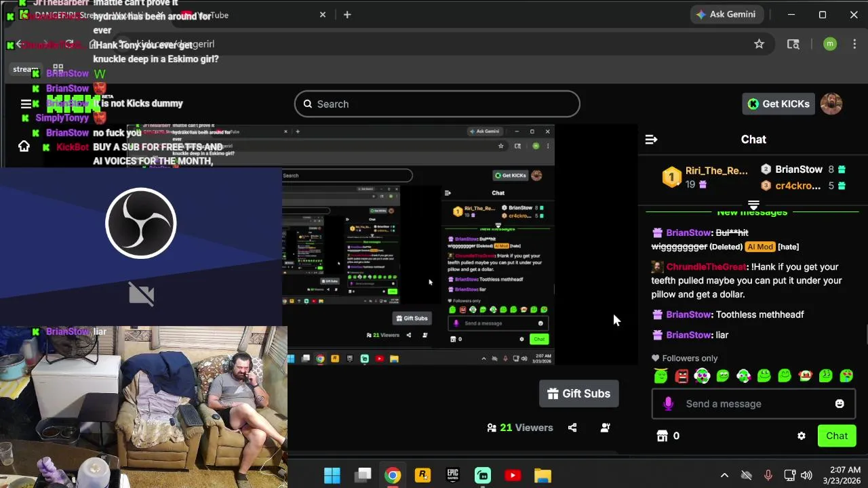Click the AI Mod badge
Viewport: 868px width, 488px height.
(759, 247)
